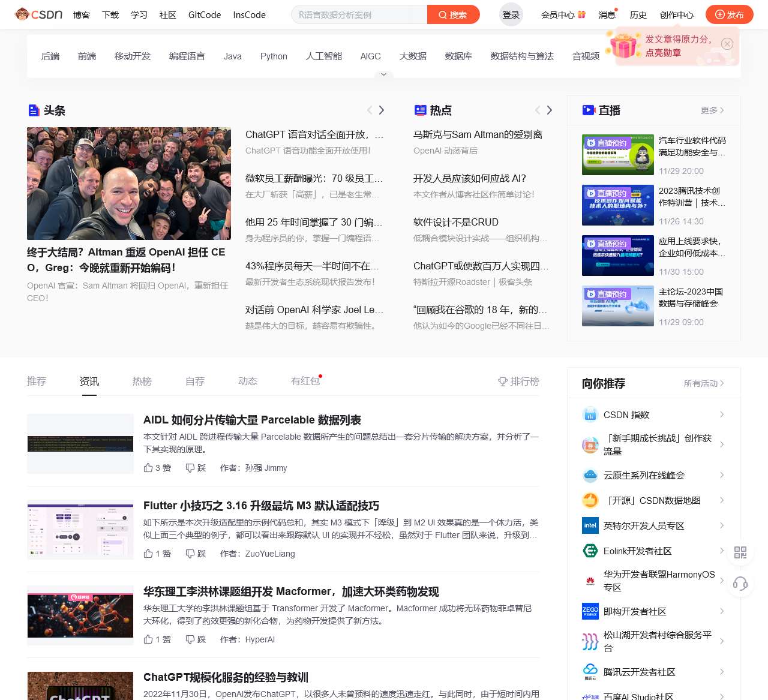Select the 资讯 tab
This screenshot has width=768, height=700.
[89, 381]
